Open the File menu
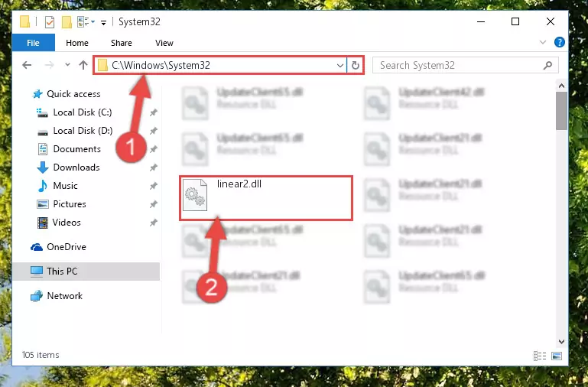The height and width of the screenshot is (387, 588). (x=33, y=43)
